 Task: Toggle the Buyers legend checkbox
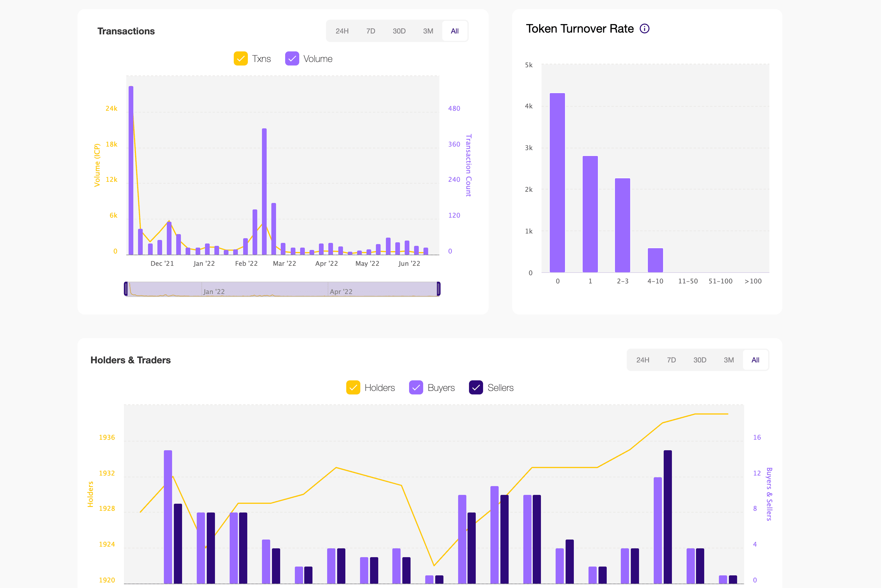416,388
